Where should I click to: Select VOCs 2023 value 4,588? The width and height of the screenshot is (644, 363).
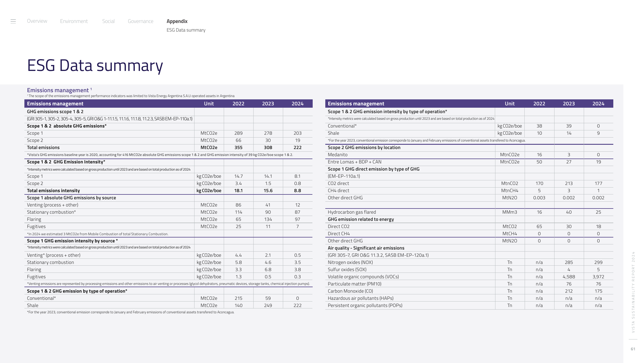569,277
